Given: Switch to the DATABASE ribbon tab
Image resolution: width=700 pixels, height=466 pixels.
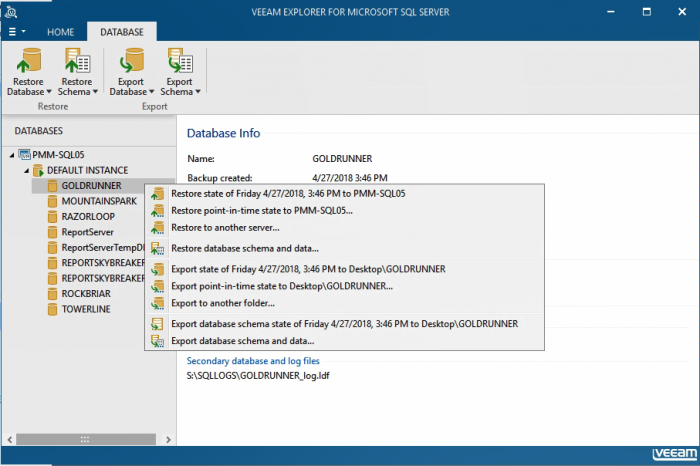Looking at the screenshot, I should (122, 32).
